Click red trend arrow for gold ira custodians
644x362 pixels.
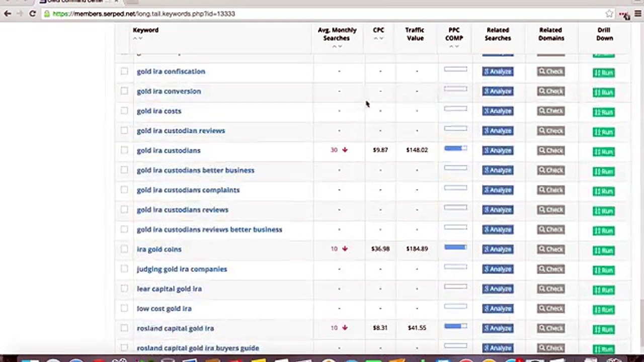pyautogui.click(x=345, y=150)
